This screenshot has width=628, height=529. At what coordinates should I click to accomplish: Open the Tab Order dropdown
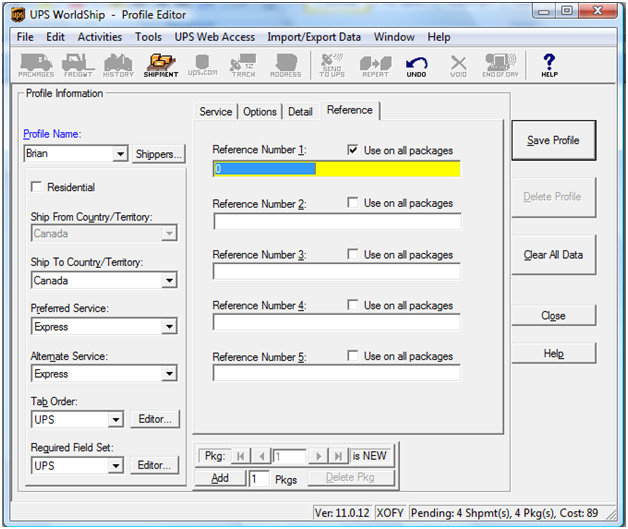(116, 420)
